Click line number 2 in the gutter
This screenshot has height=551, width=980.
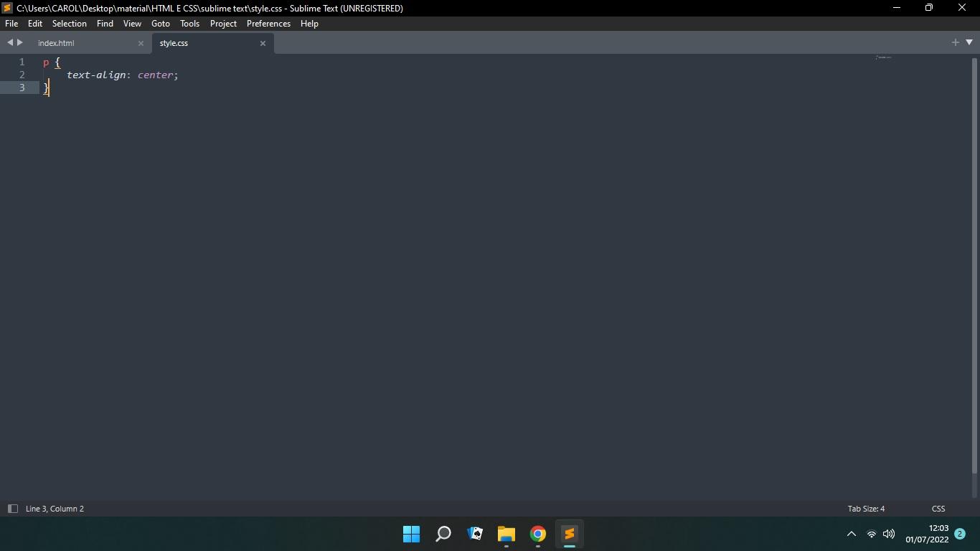pyautogui.click(x=22, y=75)
